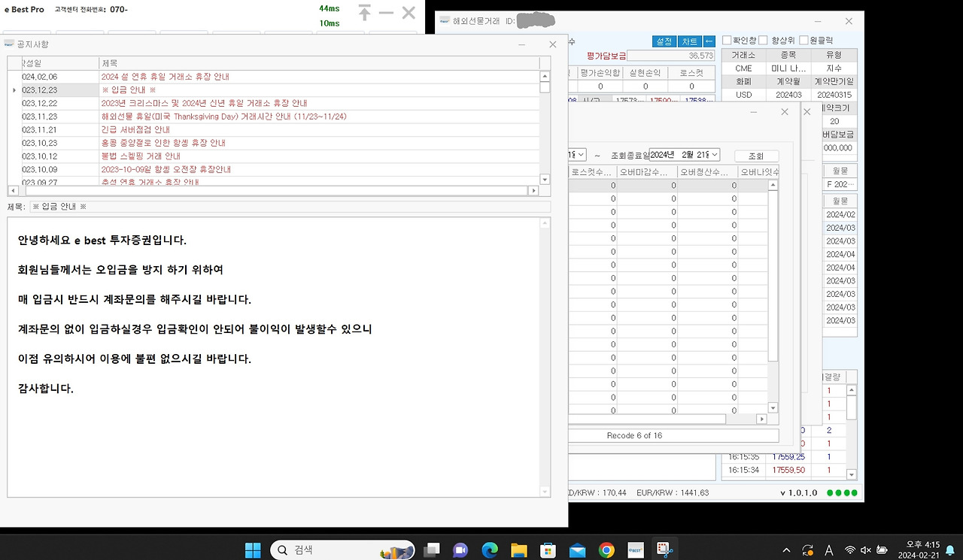Screen dimensions: 963x560
Task: Click the 체결량 list scroll-down arrow
Action: coord(852,474)
